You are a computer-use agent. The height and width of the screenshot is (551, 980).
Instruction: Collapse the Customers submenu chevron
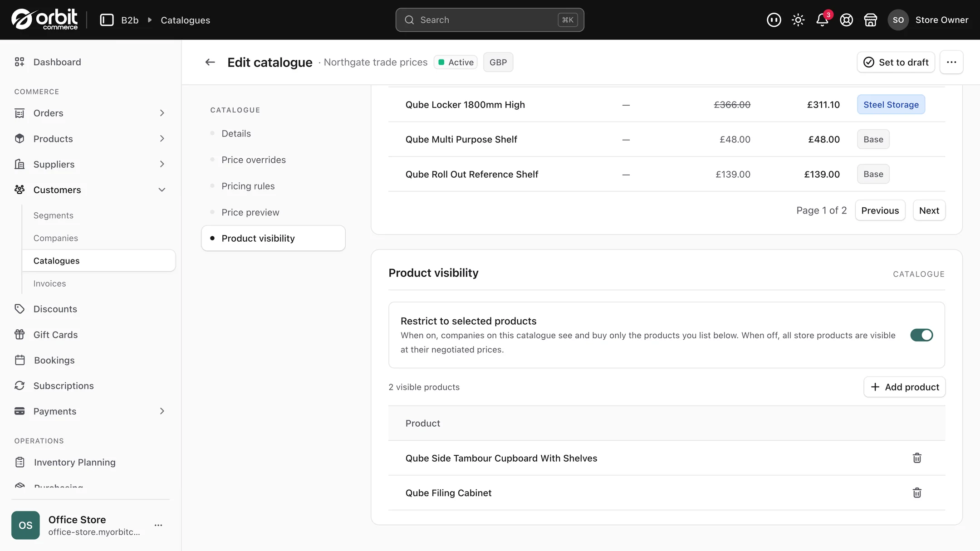point(162,190)
